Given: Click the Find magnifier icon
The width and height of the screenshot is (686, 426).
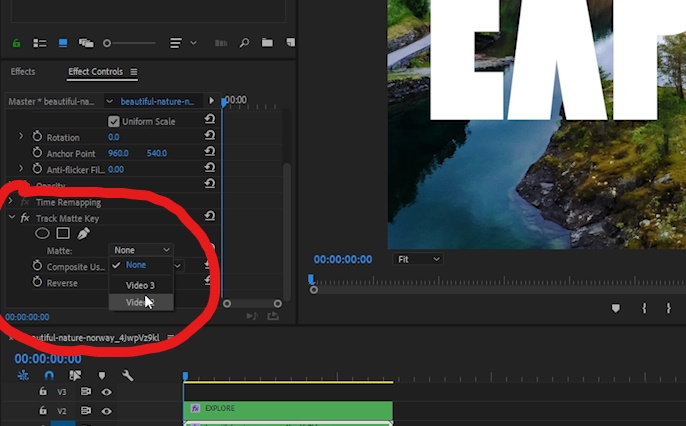Looking at the screenshot, I should pyautogui.click(x=244, y=42).
